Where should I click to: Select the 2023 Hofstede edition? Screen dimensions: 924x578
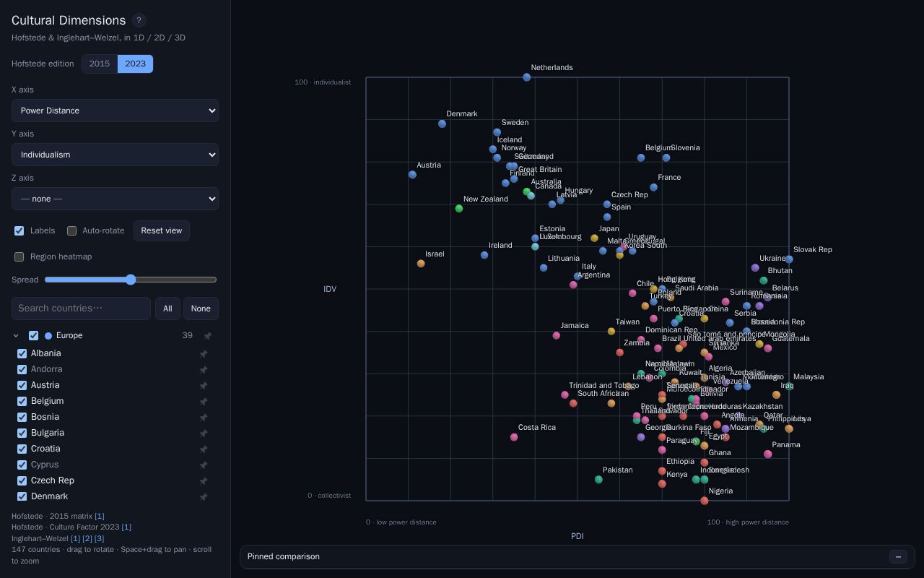135,64
